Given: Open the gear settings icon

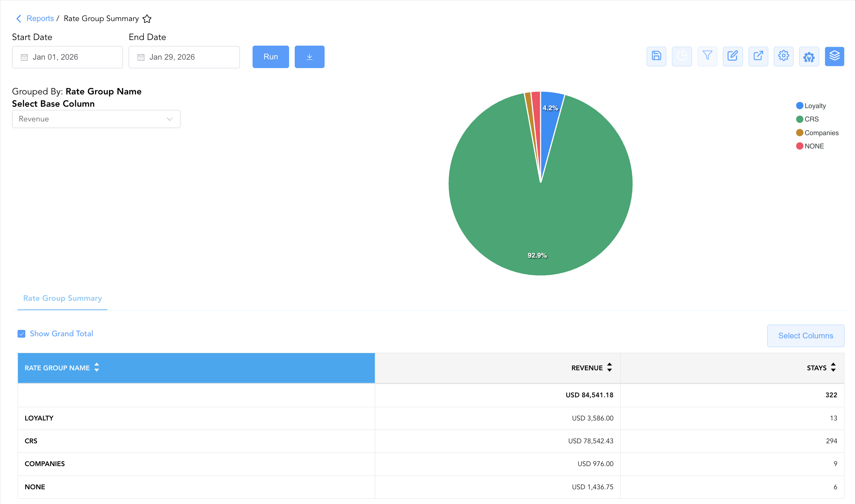Looking at the screenshot, I should (x=783, y=56).
